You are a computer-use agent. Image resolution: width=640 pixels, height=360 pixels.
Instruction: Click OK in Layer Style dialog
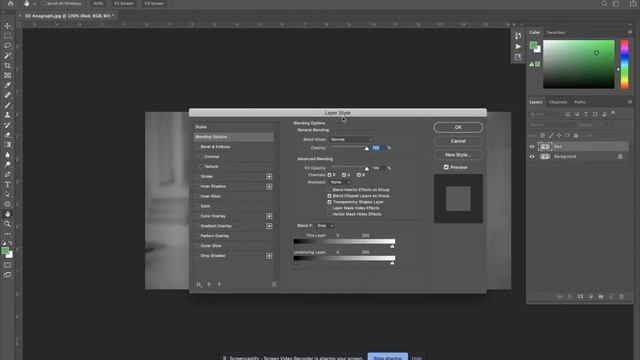point(458,127)
